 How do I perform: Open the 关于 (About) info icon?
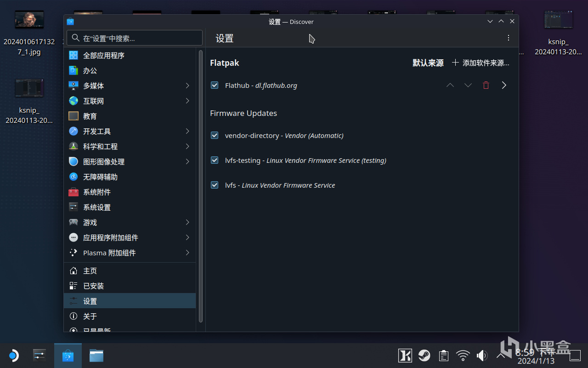[x=73, y=316]
